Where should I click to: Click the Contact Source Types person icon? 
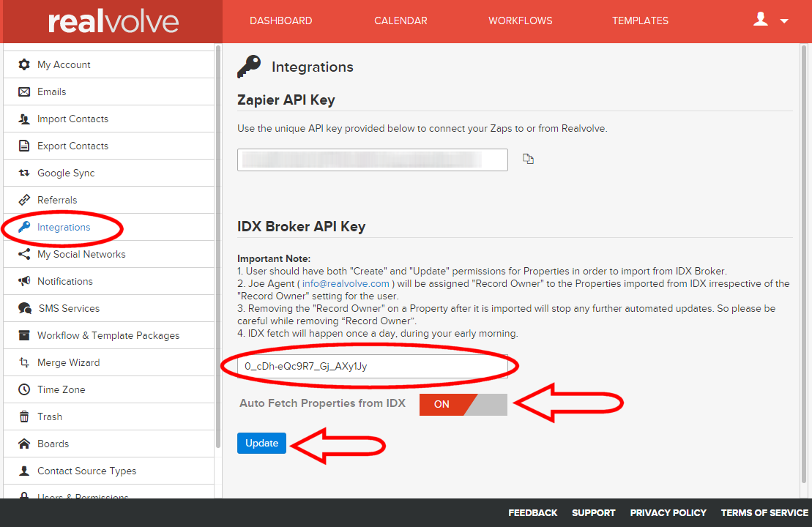click(24, 471)
